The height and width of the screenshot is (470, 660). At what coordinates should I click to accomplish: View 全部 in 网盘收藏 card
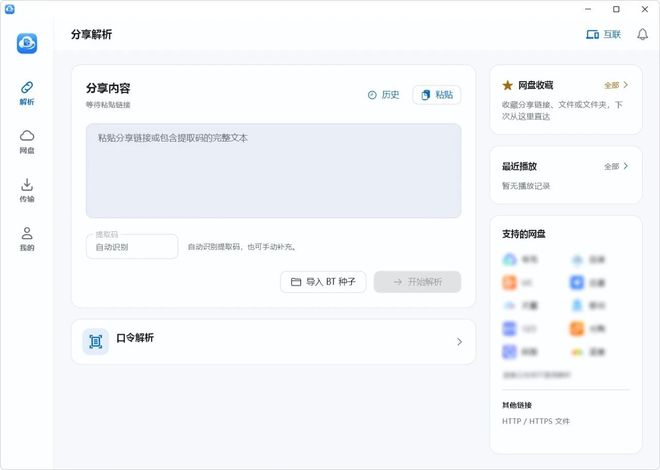[616, 85]
